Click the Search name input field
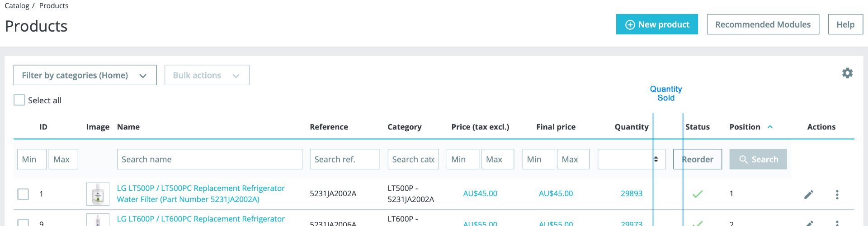 coord(209,159)
